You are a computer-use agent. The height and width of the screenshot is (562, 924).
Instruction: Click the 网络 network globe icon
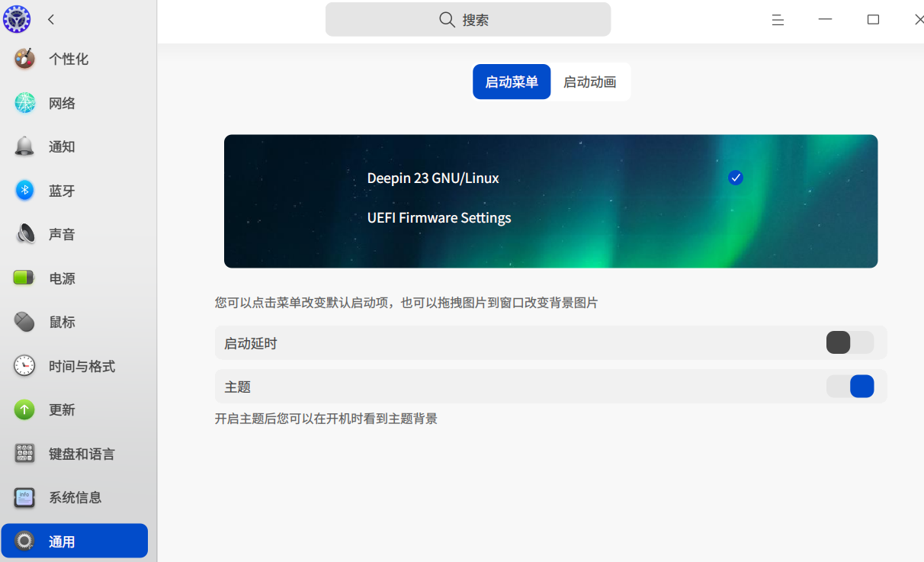(x=25, y=103)
